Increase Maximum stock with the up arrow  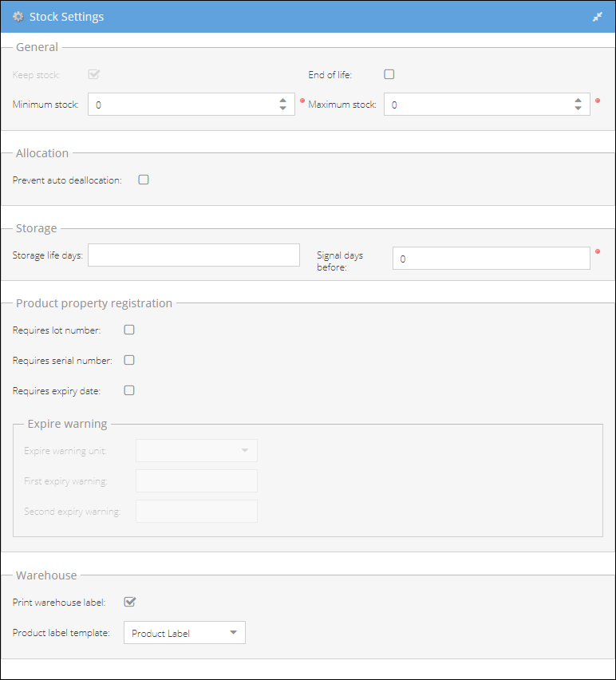[x=578, y=101]
